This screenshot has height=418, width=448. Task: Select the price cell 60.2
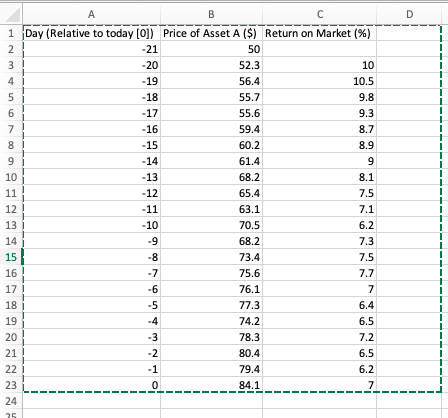[211, 145]
